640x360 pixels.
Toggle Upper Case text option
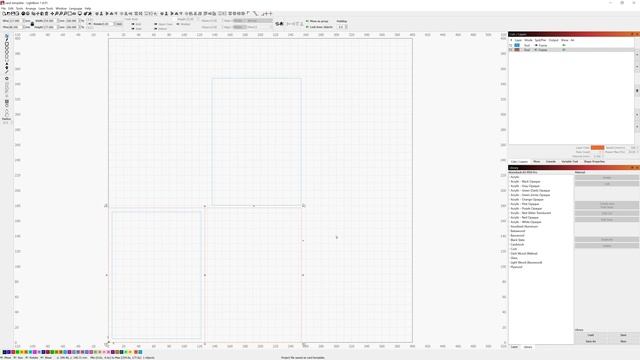click(156, 24)
